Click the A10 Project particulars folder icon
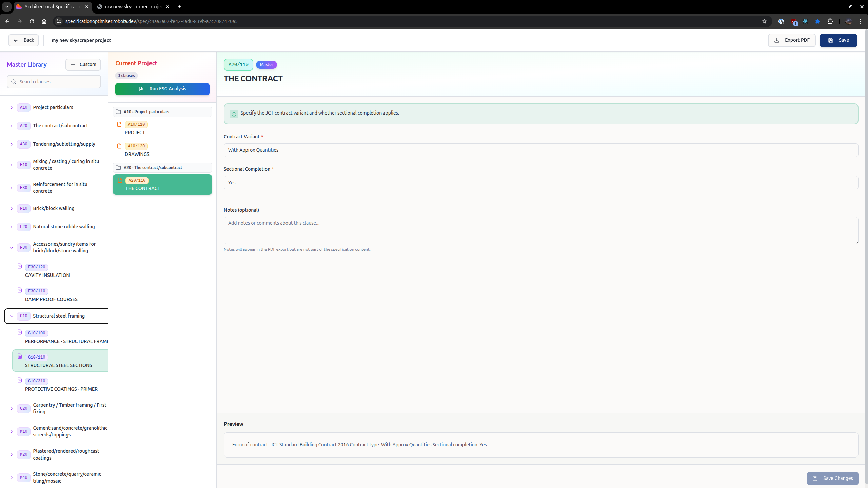 118,112
